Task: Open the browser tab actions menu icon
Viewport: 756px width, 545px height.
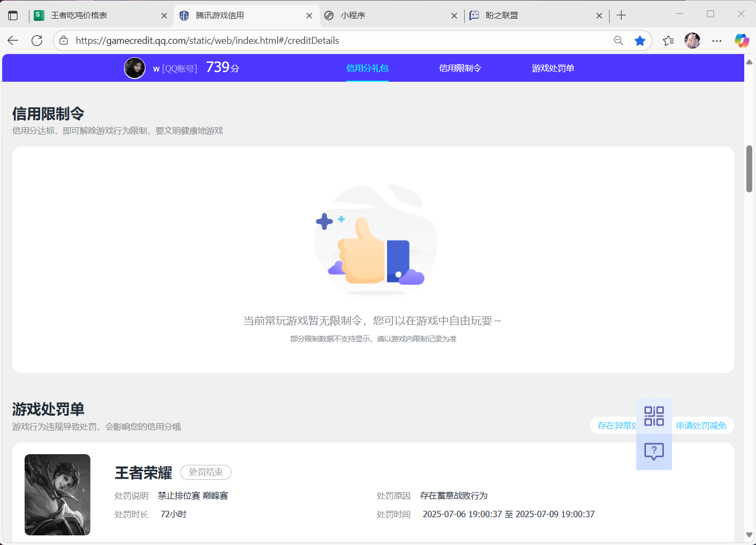Action: tap(13, 15)
